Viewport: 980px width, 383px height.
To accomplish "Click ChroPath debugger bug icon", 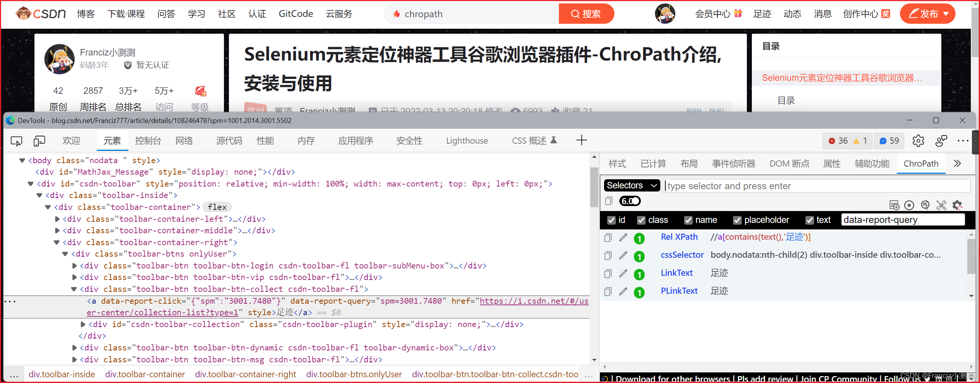I will point(925,205).
